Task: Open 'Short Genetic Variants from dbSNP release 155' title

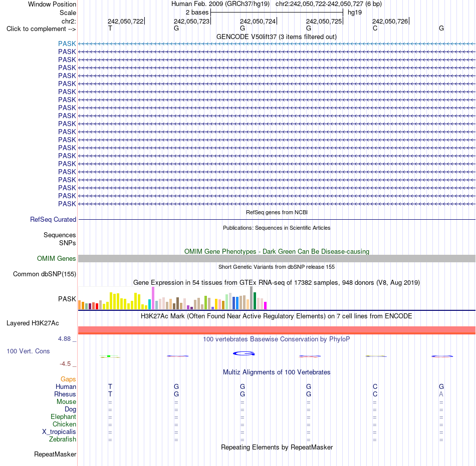Action: point(277,267)
